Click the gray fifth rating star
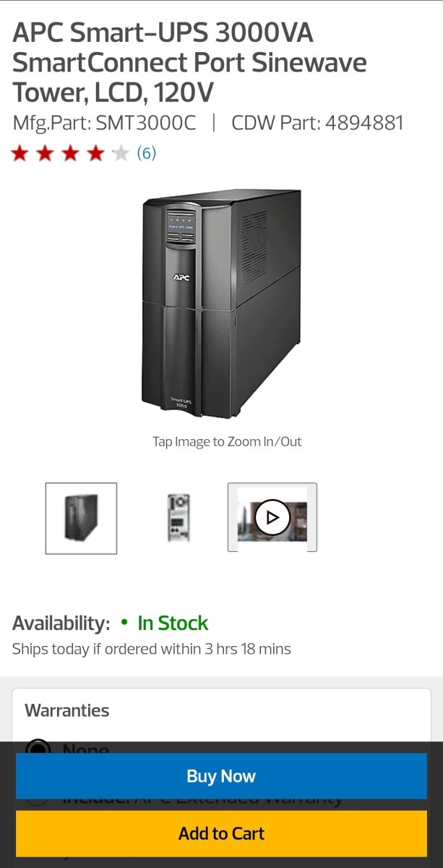Viewport: 443px width, 868px height. coord(121,153)
